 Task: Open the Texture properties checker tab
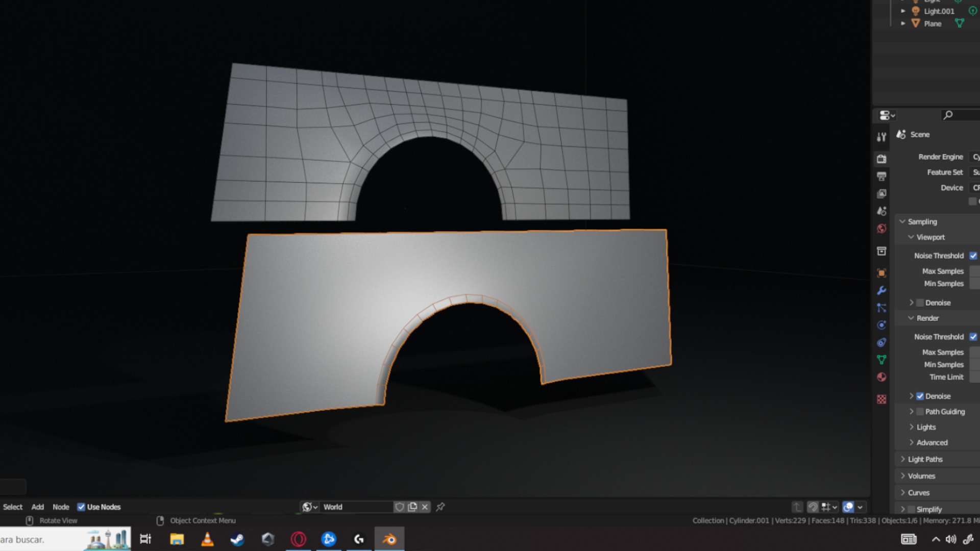pos(881,399)
